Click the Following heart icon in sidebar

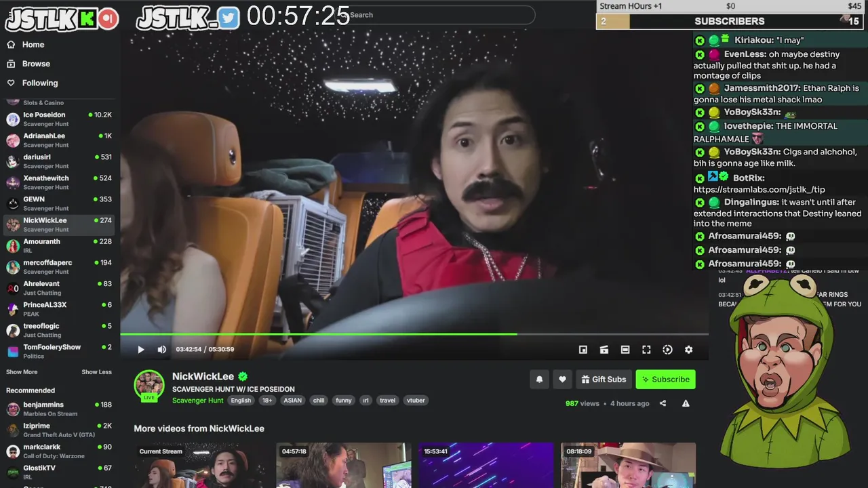point(11,83)
